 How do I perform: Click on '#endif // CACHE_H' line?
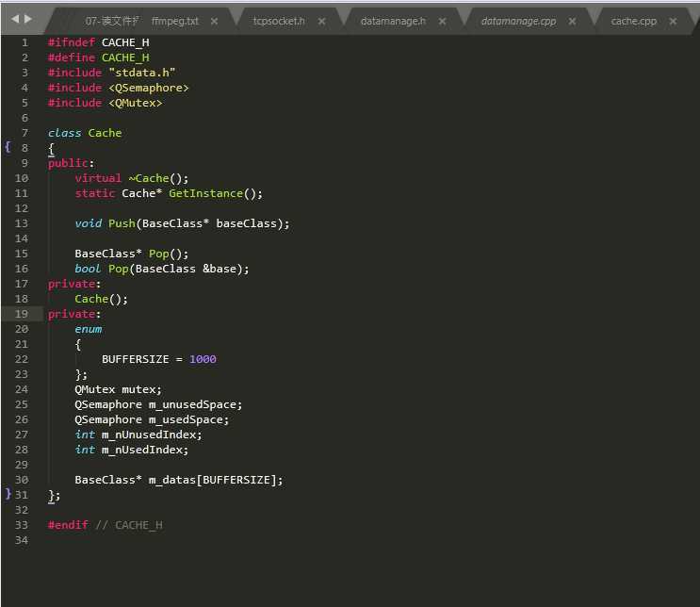tap(106, 525)
